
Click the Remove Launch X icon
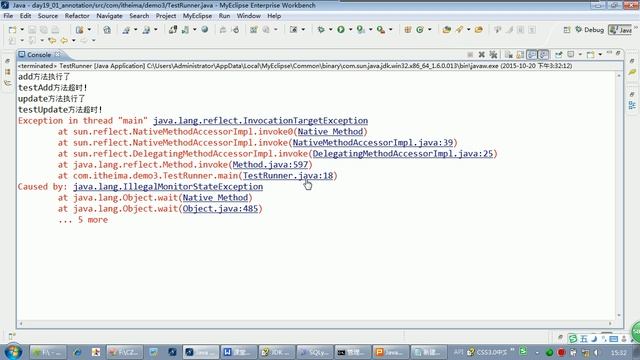pos(482,54)
